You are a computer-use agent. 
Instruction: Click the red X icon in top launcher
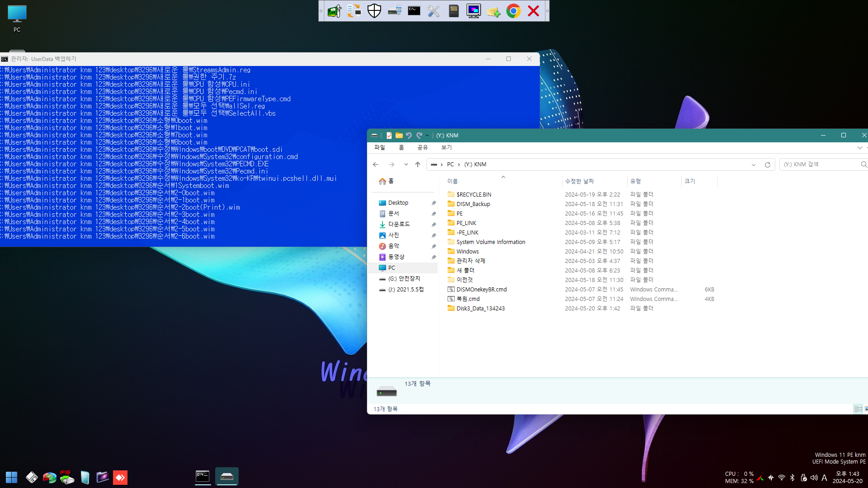(533, 11)
